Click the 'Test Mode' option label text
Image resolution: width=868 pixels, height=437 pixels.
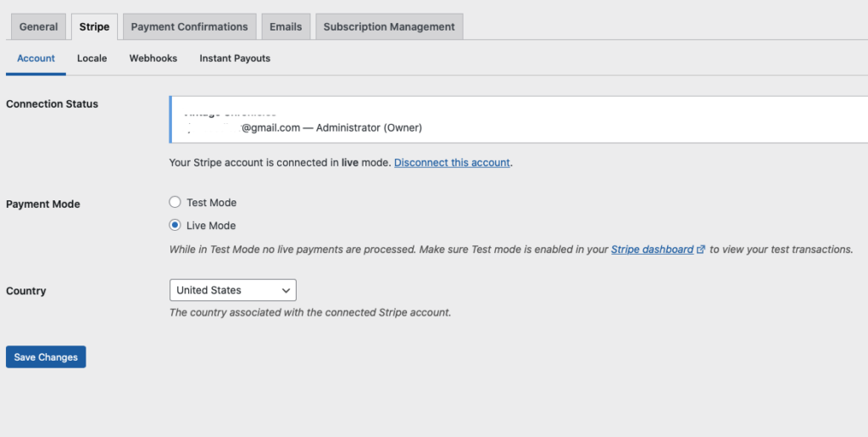(x=211, y=203)
